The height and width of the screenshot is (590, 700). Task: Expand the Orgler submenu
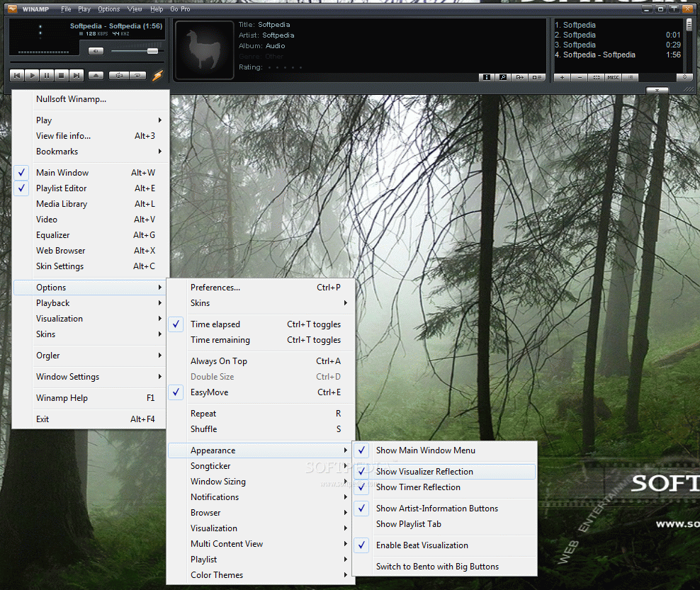tap(91, 356)
